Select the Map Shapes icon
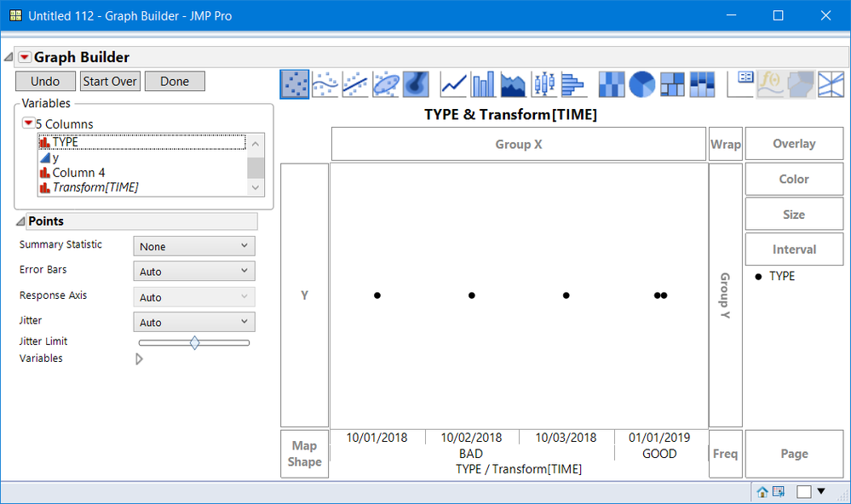This screenshot has width=851, height=504. click(x=801, y=84)
